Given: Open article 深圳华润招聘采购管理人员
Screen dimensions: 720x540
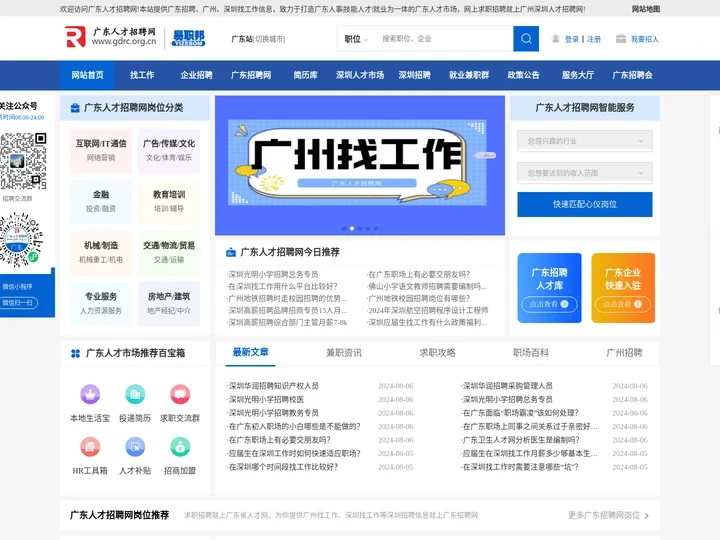Looking at the screenshot, I should (x=507, y=386).
